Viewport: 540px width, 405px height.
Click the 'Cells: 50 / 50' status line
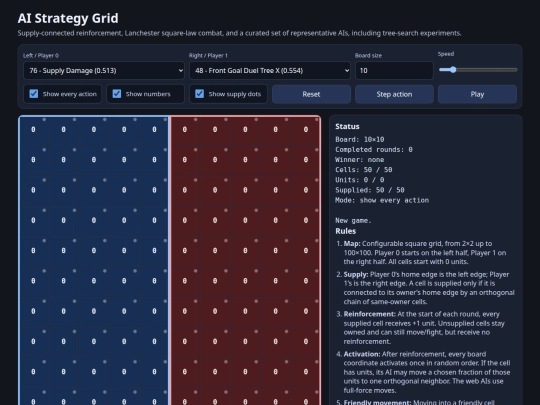364,170
